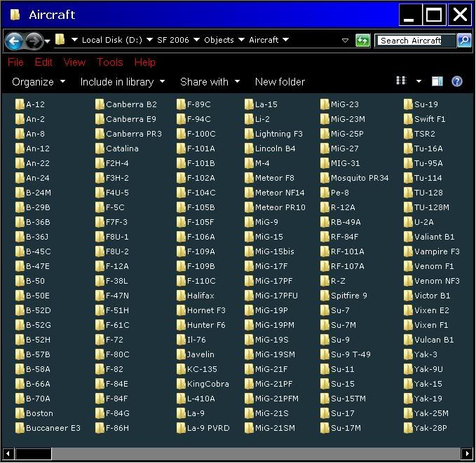
Task: Click the Catalina folder icon
Action: (x=100, y=148)
